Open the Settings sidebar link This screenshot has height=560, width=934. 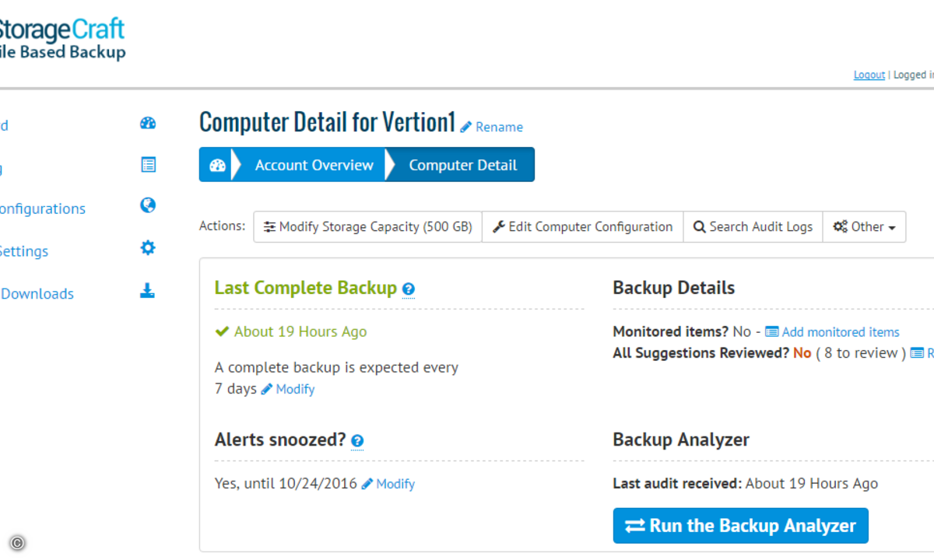[24, 251]
